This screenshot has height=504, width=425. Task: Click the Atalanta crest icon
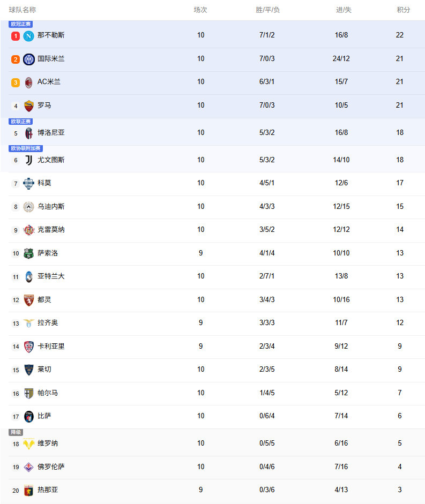click(29, 276)
